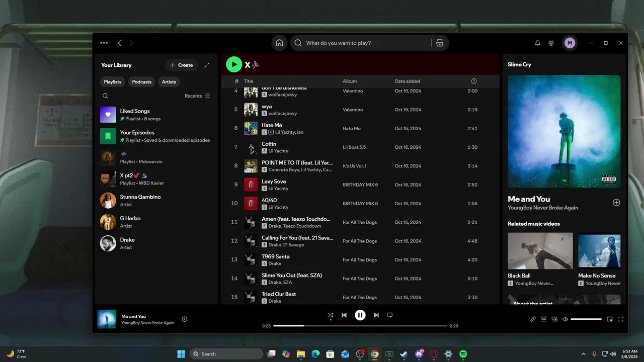The width and height of the screenshot is (644, 362).
Task: Pause the current song
Action: 360,315
